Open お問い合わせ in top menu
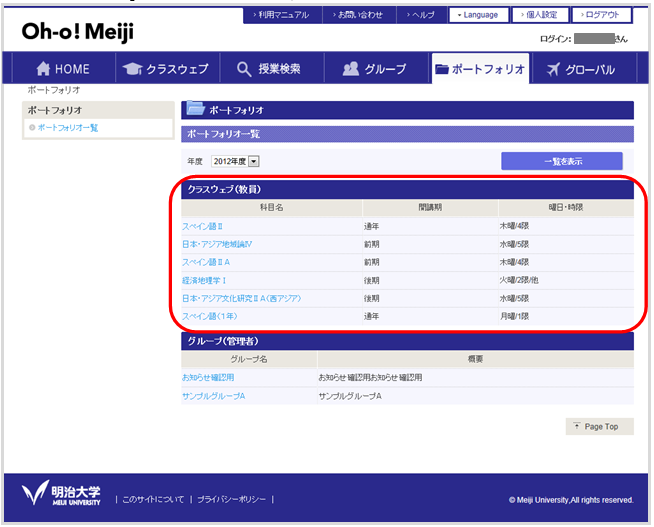Viewport: 654px width, 527px height. [359, 15]
